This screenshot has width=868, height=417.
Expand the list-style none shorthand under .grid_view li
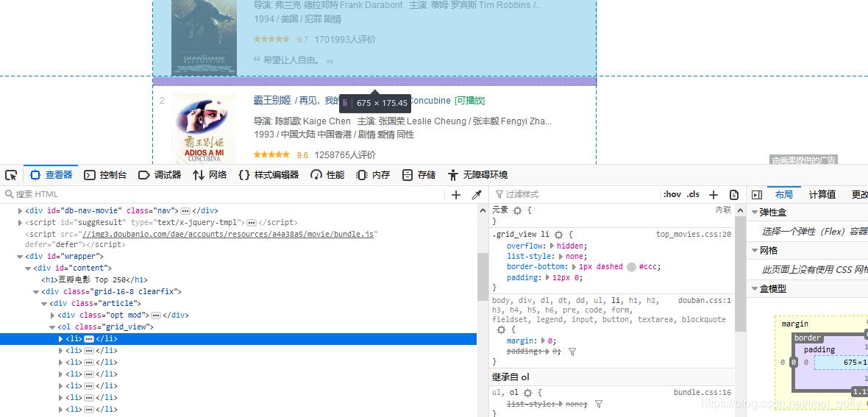click(x=561, y=257)
